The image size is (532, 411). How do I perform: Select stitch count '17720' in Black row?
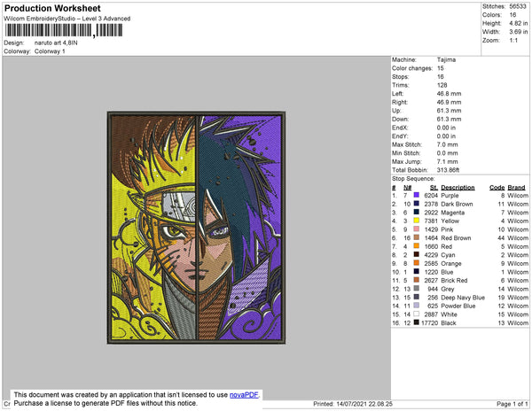click(x=429, y=323)
